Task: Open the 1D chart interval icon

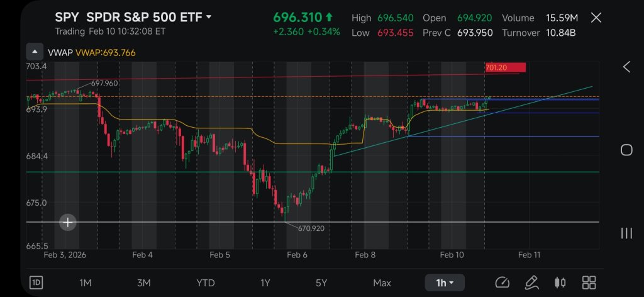Action: pyautogui.click(x=36, y=283)
